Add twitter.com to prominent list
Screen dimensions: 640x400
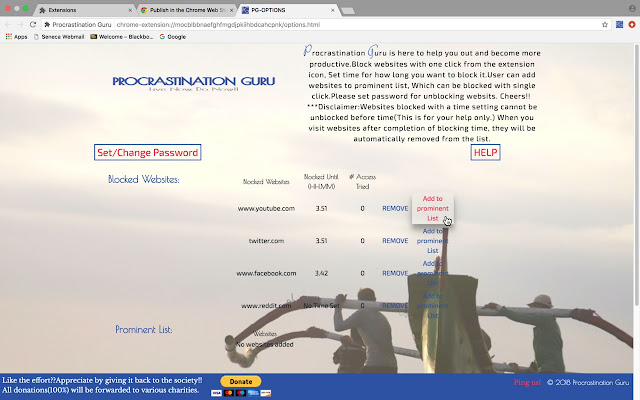433,241
